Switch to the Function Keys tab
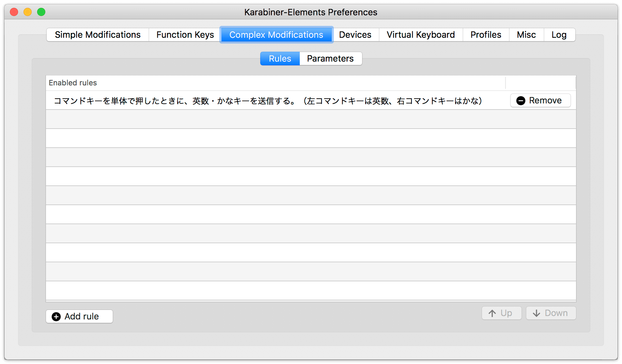Image resolution: width=622 pixels, height=364 pixels. (x=185, y=35)
